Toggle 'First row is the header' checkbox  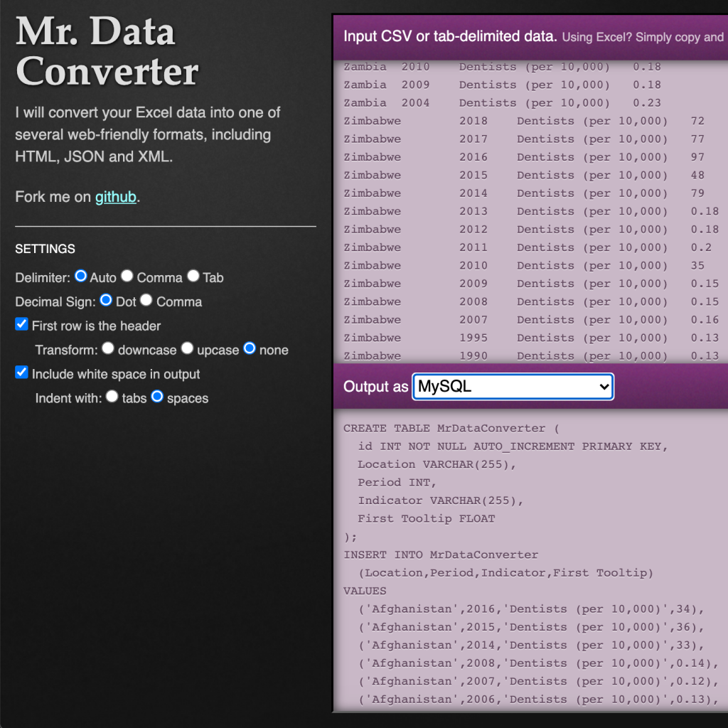click(x=22, y=324)
